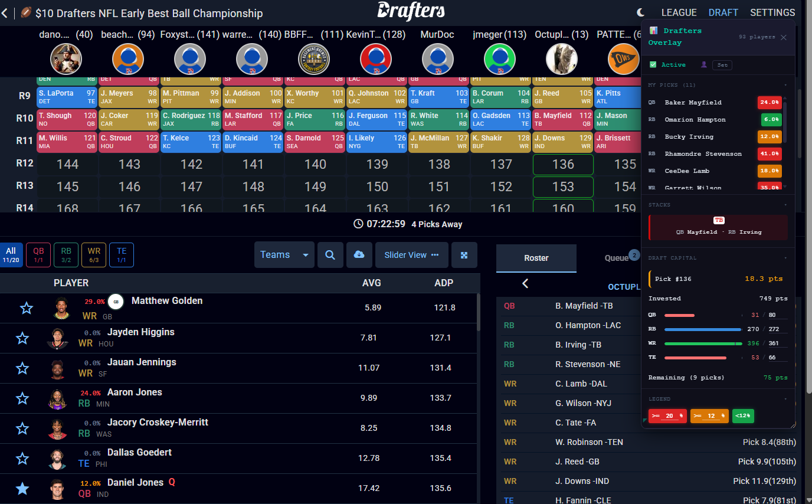Viewport: 812px width, 504px height.
Task: Star Jayden Higgins
Action: 22,338
